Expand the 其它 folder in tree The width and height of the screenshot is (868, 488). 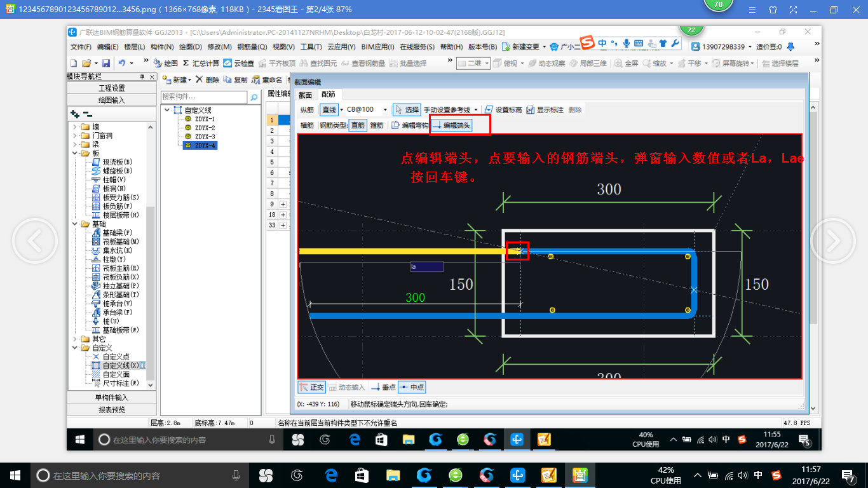coord(76,339)
